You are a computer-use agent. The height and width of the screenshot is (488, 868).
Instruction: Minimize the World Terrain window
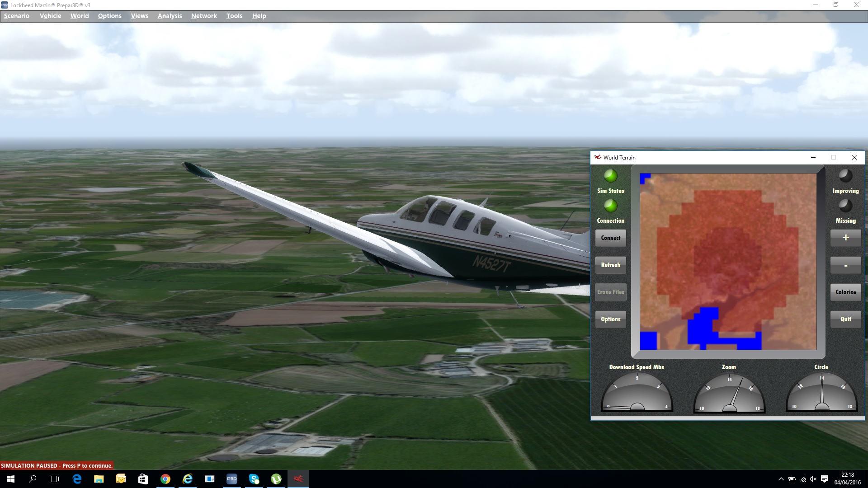tap(813, 157)
